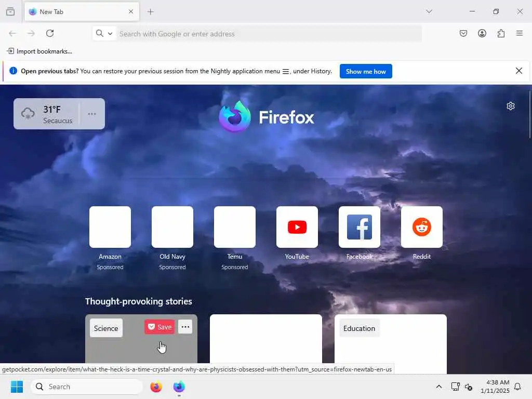Open new tab personalize gear icon
The height and width of the screenshot is (399, 532).
(x=511, y=106)
